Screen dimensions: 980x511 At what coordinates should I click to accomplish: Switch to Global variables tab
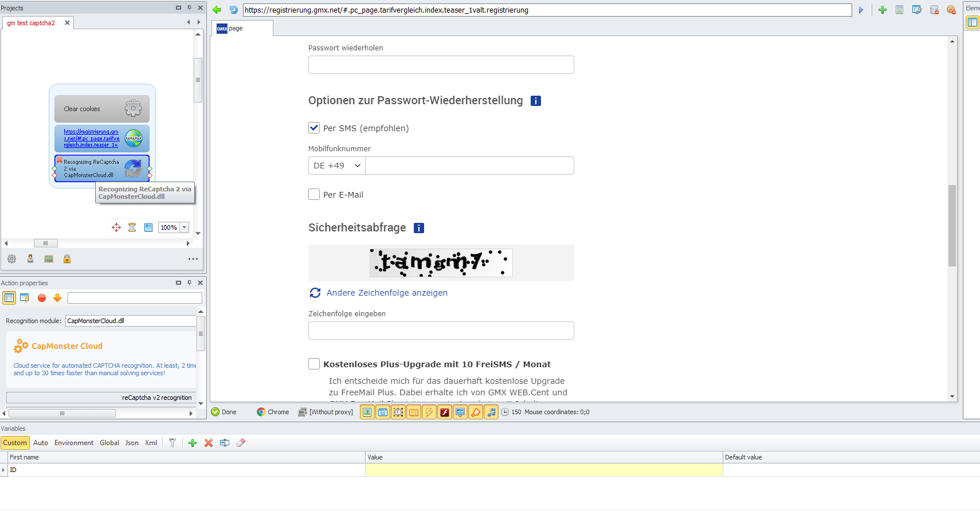[109, 443]
